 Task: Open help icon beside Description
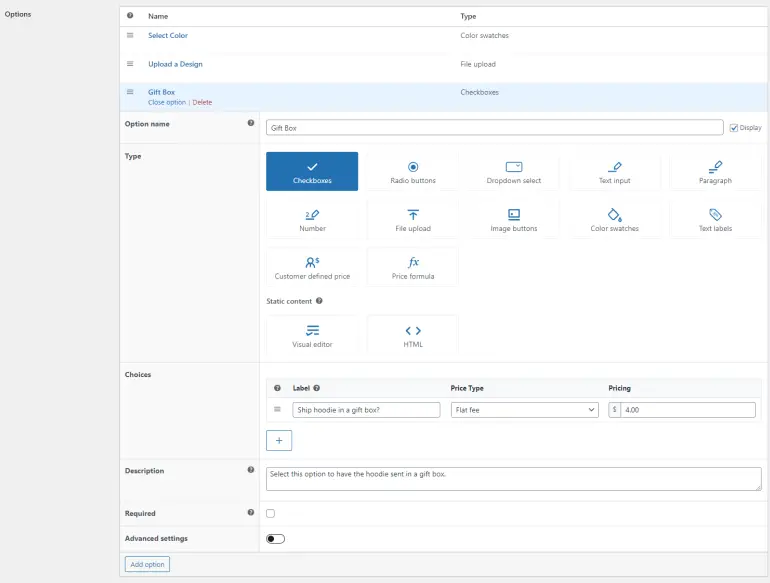pos(251,470)
